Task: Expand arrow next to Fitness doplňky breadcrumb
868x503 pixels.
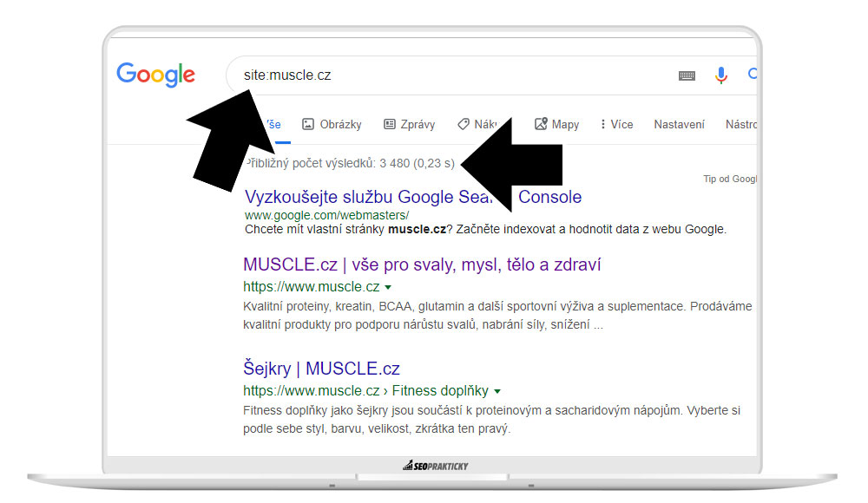Action: 497,391
